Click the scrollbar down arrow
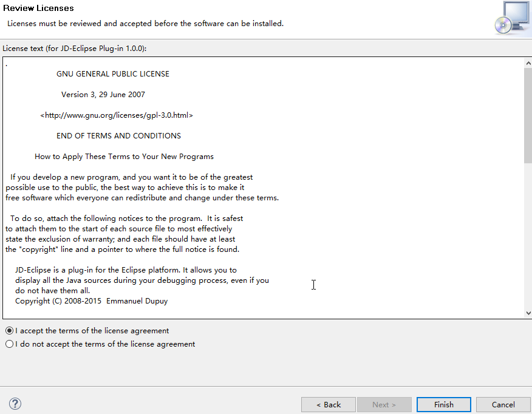This screenshot has height=414, width=532. [x=528, y=313]
